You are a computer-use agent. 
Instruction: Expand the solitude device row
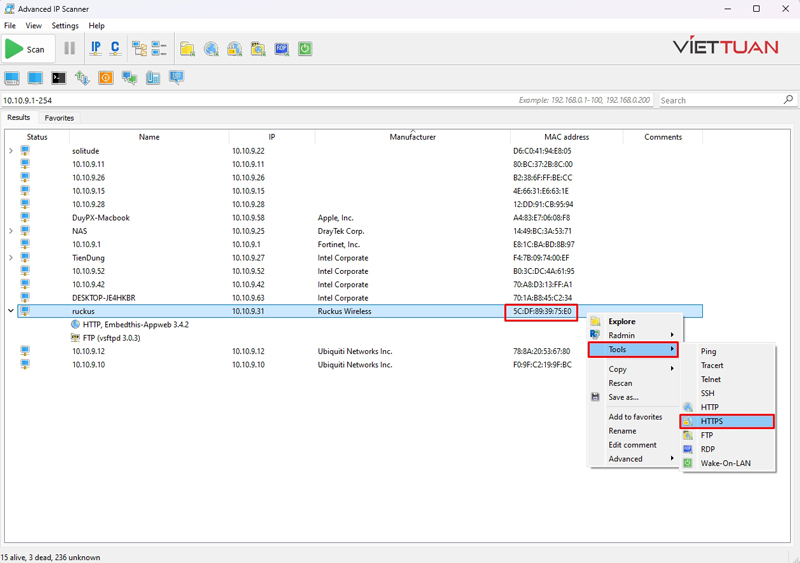tap(11, 151)
